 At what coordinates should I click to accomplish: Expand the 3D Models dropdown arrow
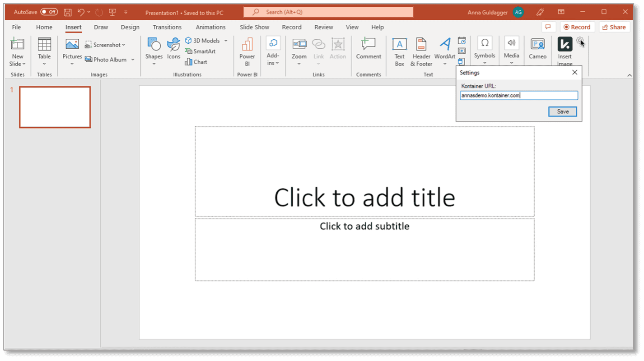tap(226, 40)
